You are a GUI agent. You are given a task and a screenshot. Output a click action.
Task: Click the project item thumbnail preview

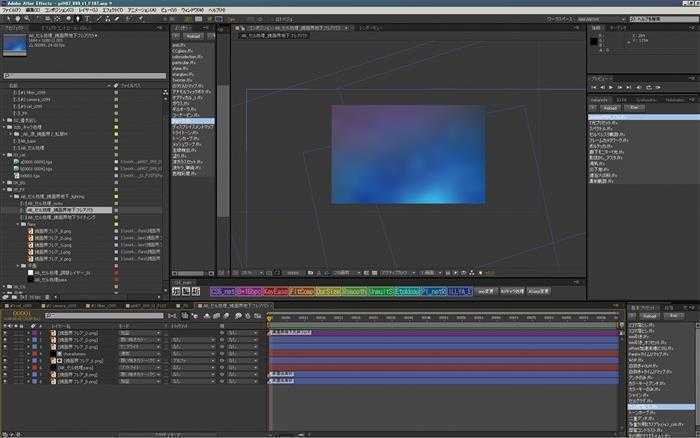(x=15, y=45)
